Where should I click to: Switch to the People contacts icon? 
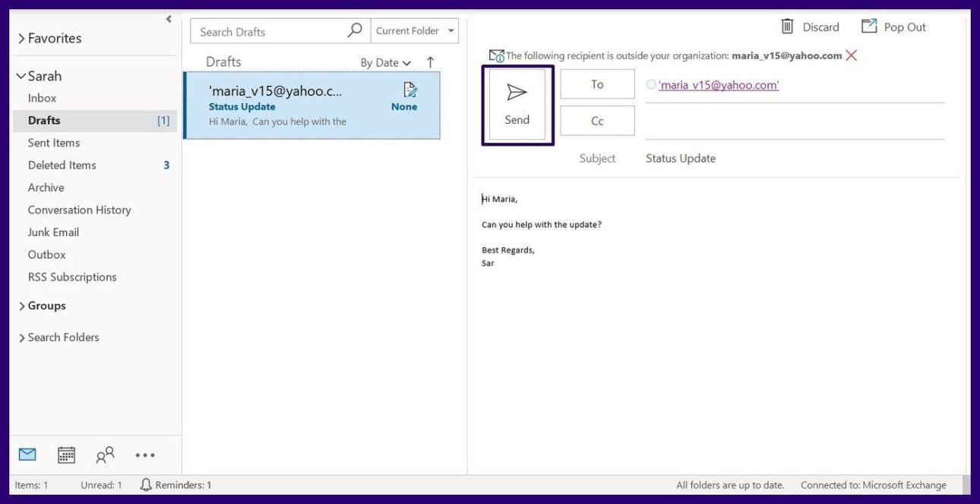pyautogui.click(x=105, y=455)
